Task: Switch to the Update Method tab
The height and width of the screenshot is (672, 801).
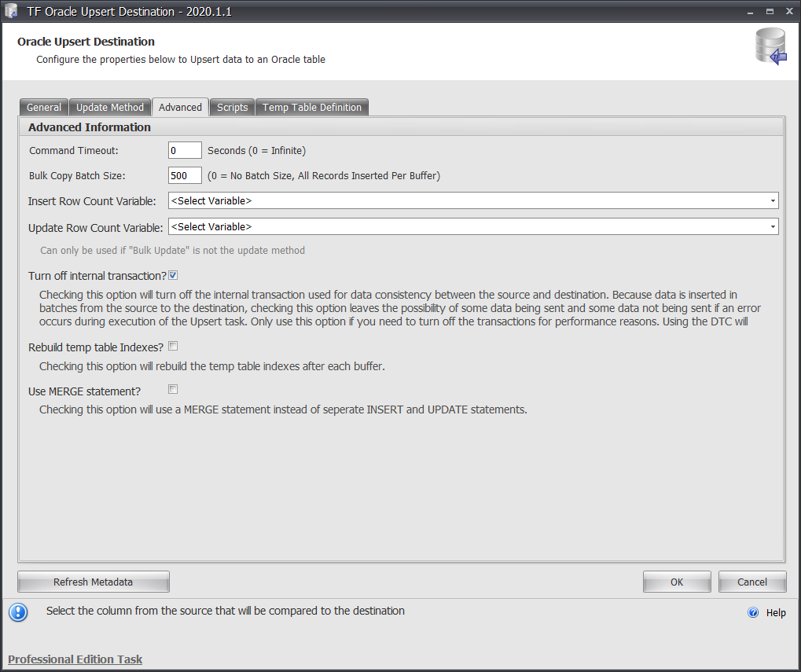Action: click(110, 107)
